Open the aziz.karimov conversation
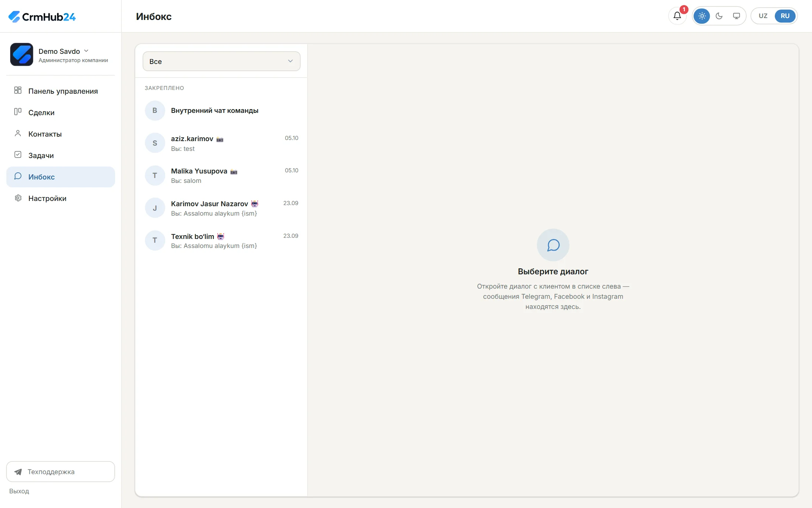 pos(221,143)
